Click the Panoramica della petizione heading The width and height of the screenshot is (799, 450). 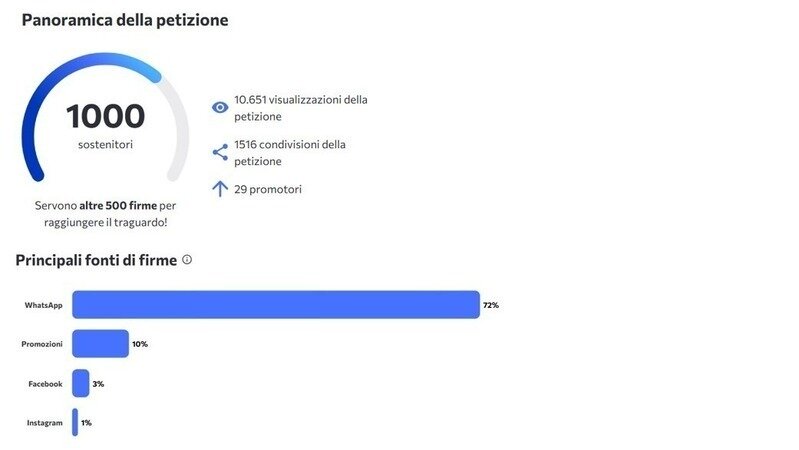pyautogui.click(x=125, y=20)
